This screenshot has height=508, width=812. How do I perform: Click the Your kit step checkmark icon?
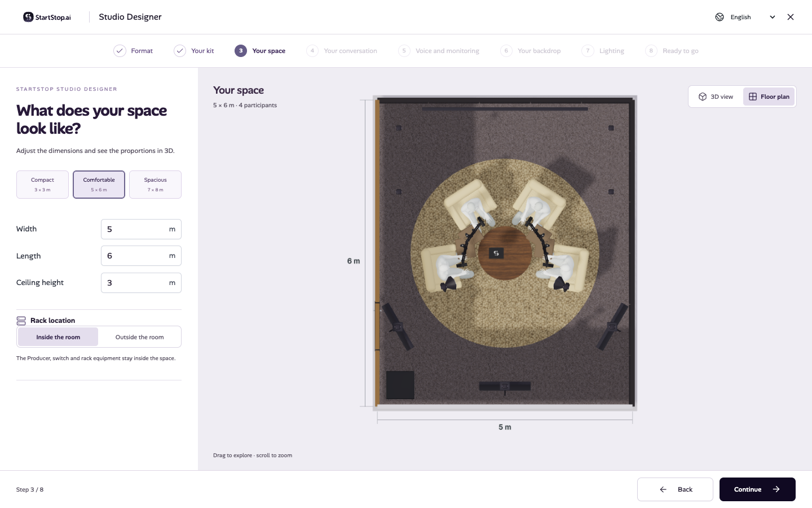click(180, 51)
